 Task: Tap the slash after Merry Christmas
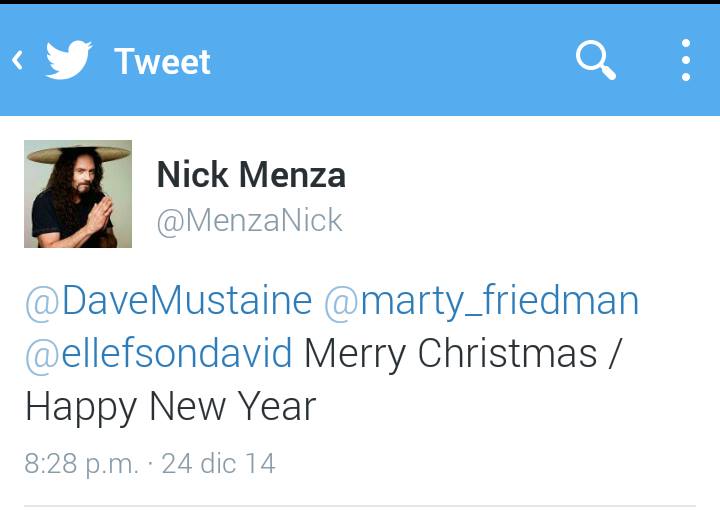click(614, 354)
